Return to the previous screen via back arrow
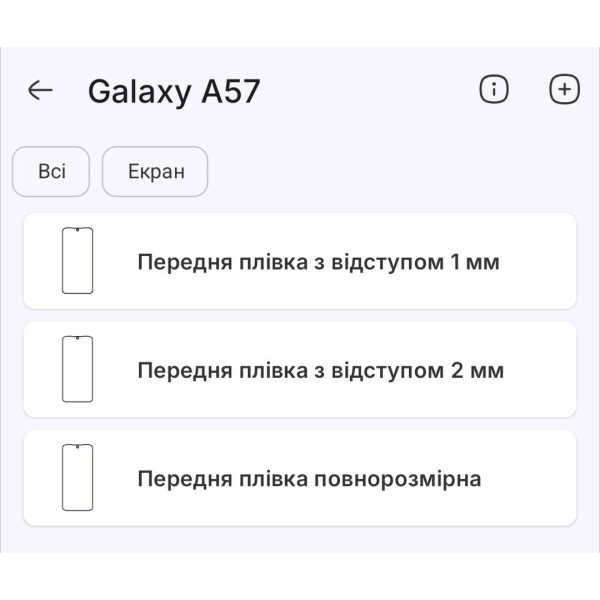 pyautogui.click(x=40, y=91)
